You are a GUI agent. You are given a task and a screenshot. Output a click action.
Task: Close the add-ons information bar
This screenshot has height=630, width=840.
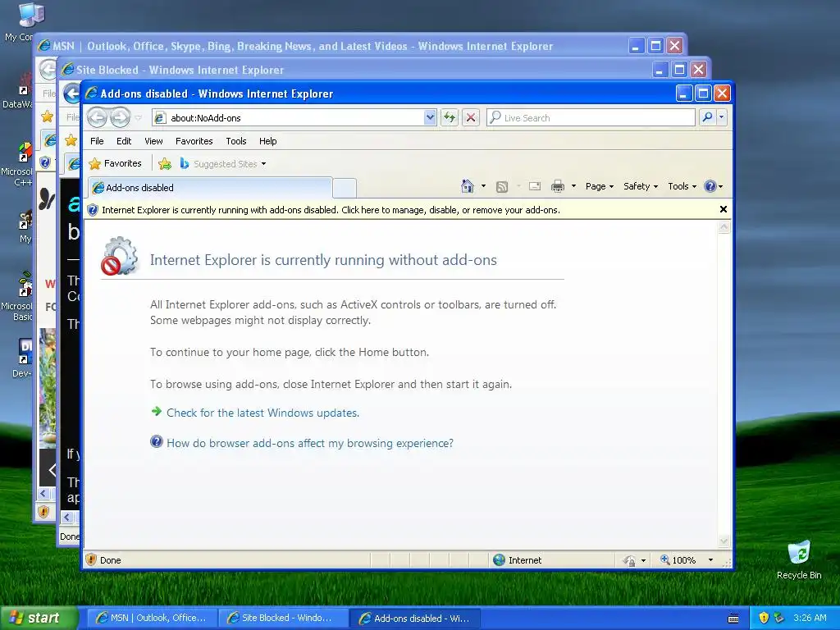(x=724, y=209)
